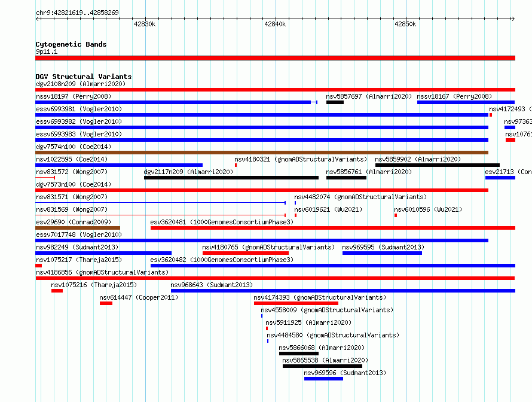Select nsv6019621 (Wu2021) label

(328, 209)
